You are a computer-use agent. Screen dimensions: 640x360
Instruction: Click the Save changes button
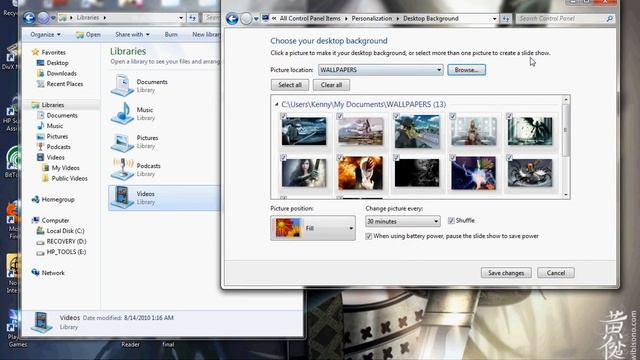[506, 273]
